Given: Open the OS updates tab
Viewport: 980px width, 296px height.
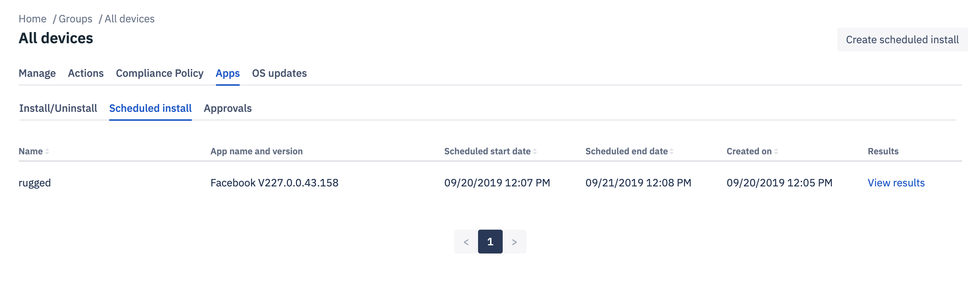Looking at the screenshot, I should (x=279, y=73).
